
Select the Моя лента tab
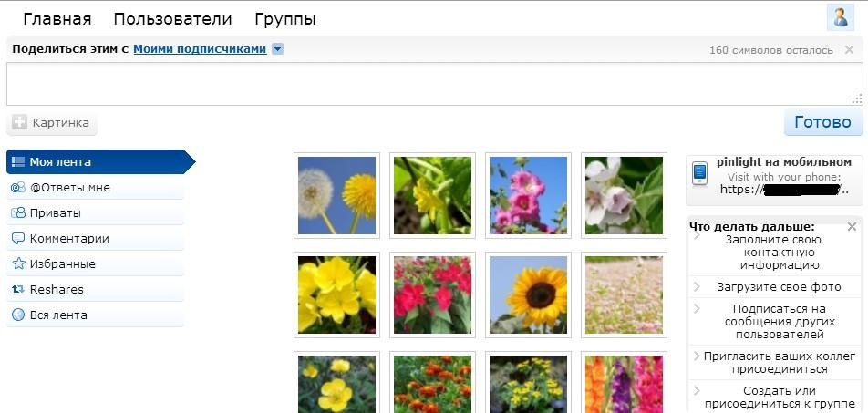pos(100,161)
